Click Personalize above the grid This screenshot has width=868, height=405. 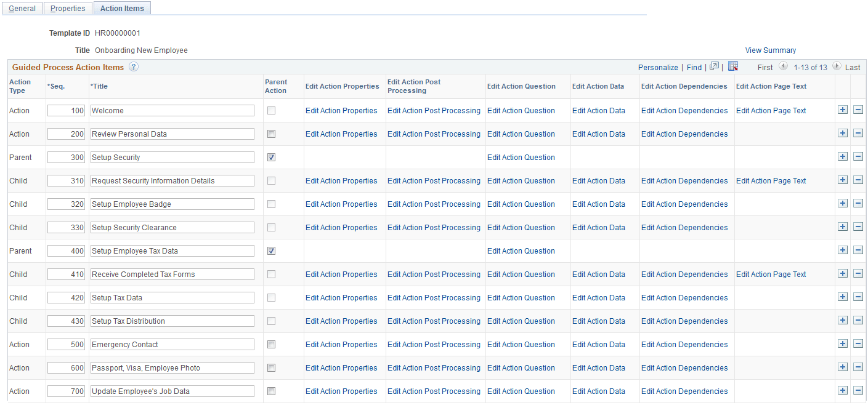pos(658,67)
